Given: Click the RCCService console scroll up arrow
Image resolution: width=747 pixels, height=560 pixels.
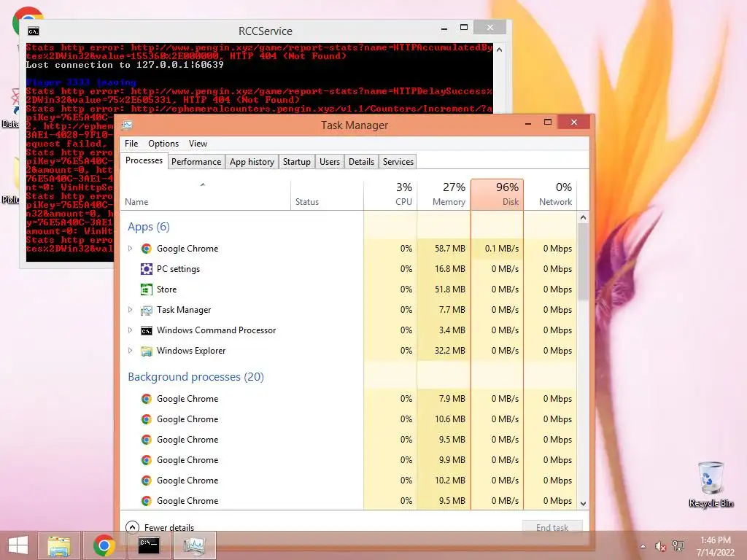Looking at the screenshot, I should coord(499,50).
